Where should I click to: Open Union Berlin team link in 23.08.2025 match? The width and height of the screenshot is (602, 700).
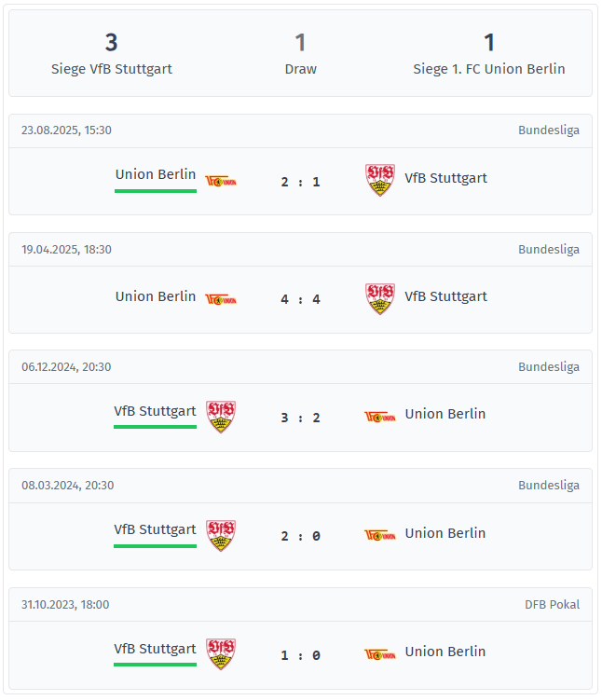tap(156, 174)
